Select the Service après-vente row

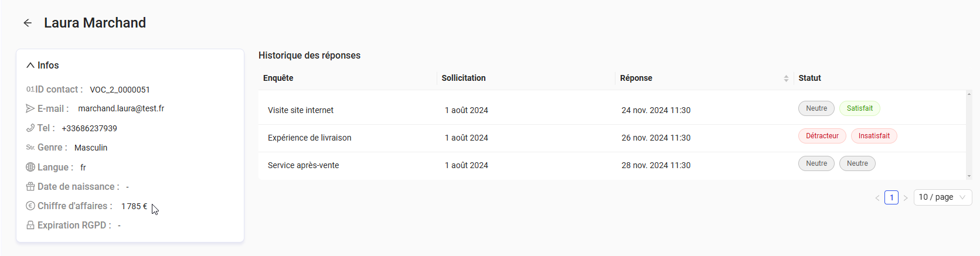click(x=303, y=165)
